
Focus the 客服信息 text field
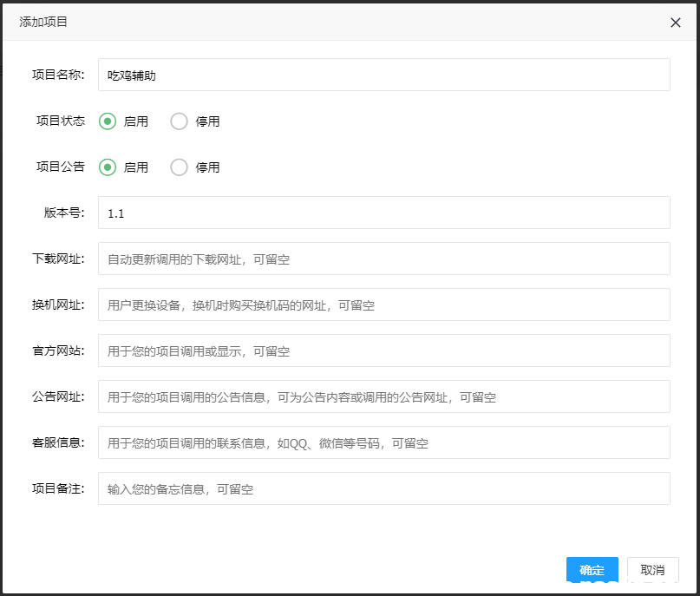(383, 442)
